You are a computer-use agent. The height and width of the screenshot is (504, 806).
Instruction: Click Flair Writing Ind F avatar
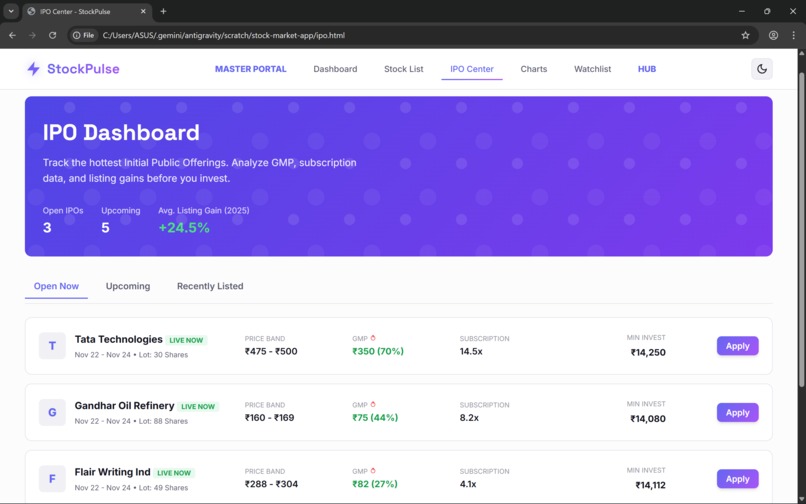click(52, 479)
